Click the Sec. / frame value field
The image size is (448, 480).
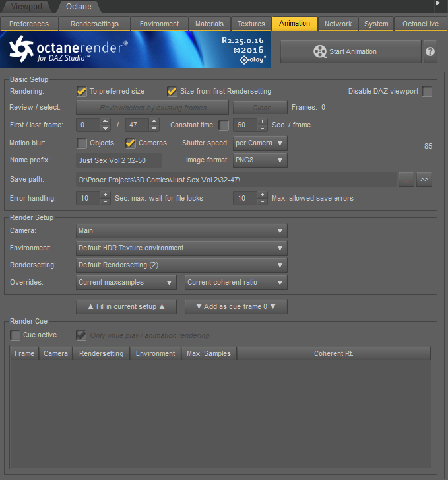[x=245, y=125]
